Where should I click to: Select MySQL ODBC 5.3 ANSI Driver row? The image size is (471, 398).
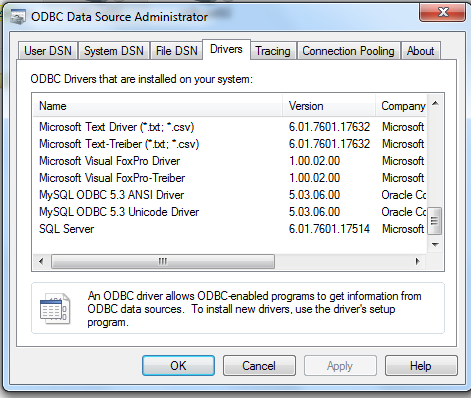(x=230, y=195)
